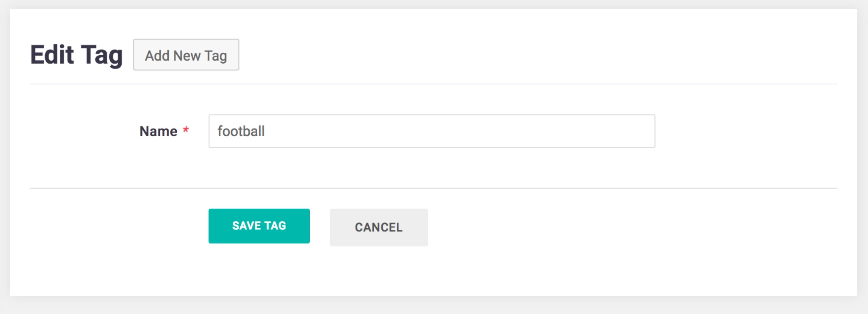Image resolution: width=868 pixels, height=314 pixels.
Task: Focus the Name text input field
Action: click(431, 131)
